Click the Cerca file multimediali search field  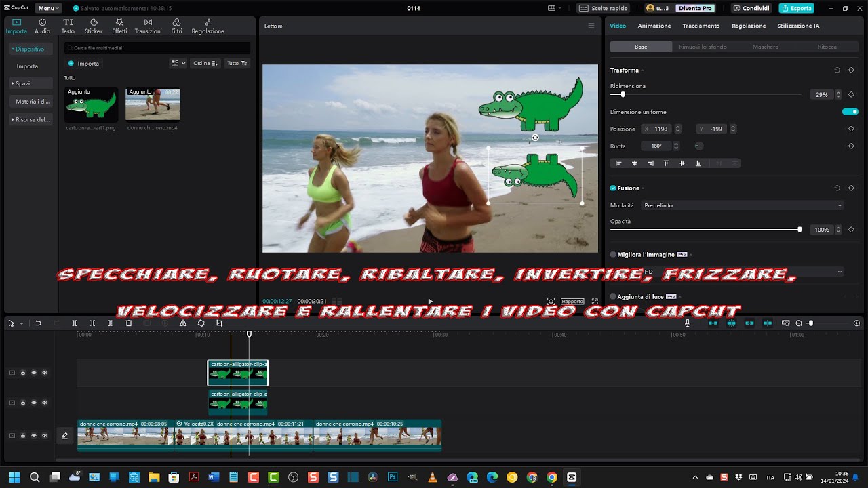(x=157, y=48)
